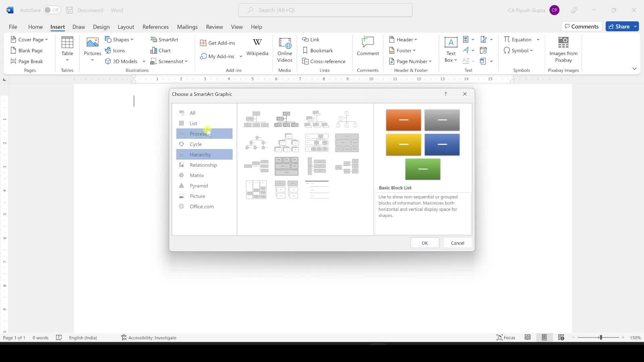Click the Comments button
This screenshot has width=644, height=362.
582,26
